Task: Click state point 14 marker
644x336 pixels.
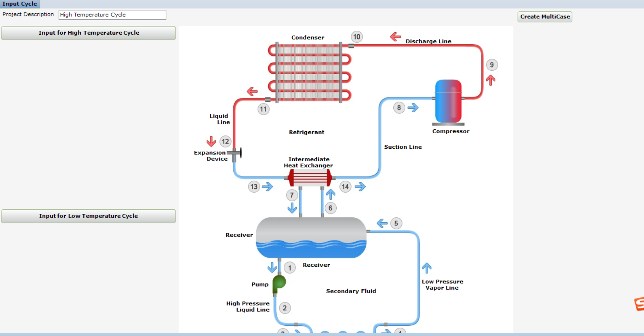Action: [345, 187]
